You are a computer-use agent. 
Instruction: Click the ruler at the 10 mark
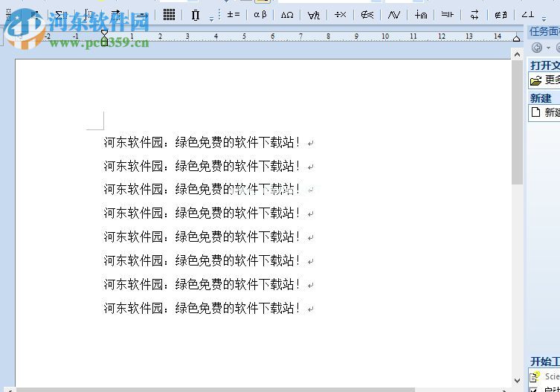[385, 36]
